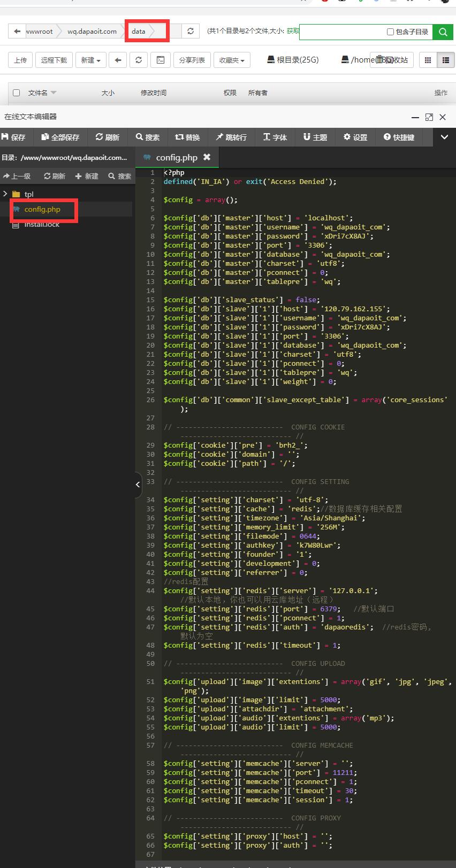Click the 11211 memcache port value
Viewport: 456px width, 868px height.
(x=343, y=773)
